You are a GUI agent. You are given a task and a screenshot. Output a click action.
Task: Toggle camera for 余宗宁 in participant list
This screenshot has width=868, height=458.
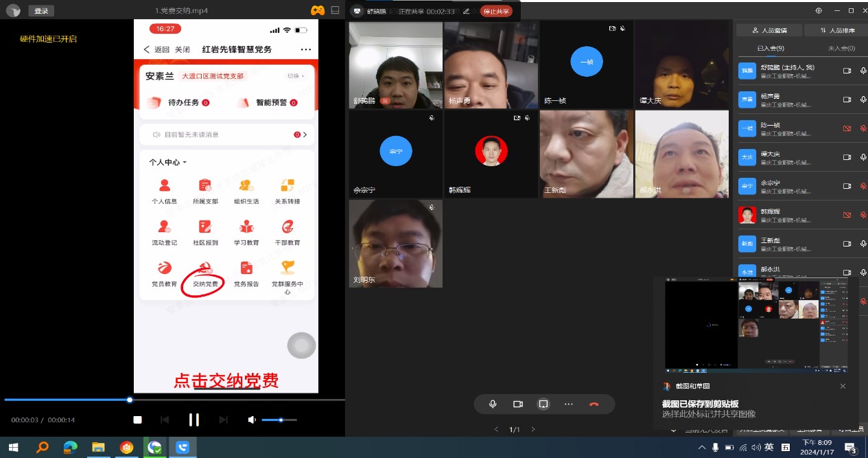[x=847, y=186]
